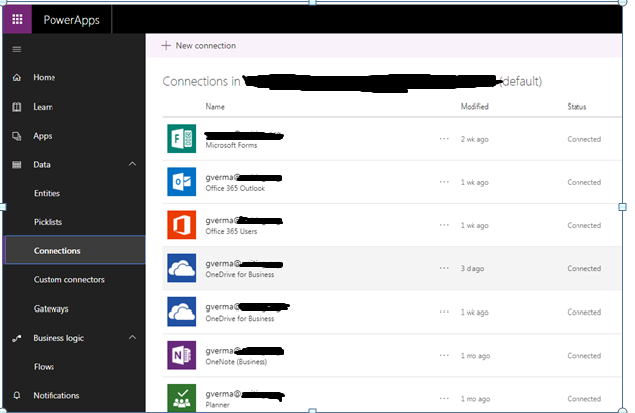The height and width of the screenshot is (413, 635).
Task: Select the Office 365 Users label
Action: (231, 231)
